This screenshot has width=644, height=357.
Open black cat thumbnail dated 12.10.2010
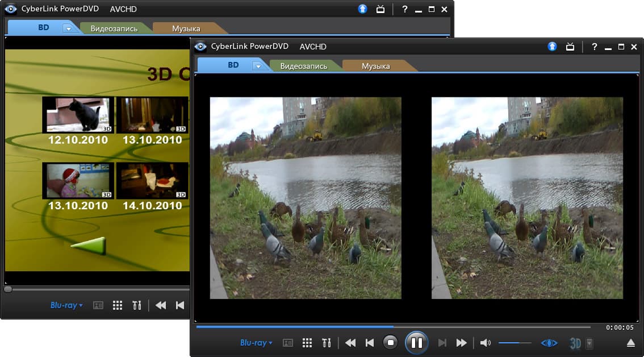[x=78, y=115]
